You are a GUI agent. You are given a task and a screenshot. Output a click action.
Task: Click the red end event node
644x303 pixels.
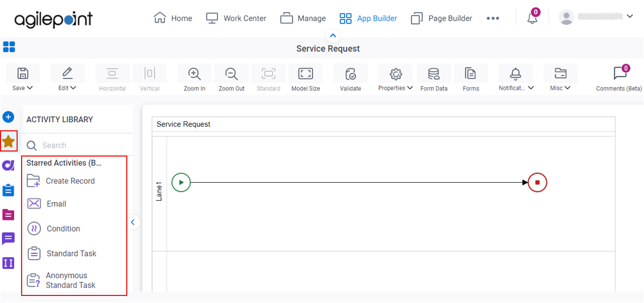[x=537, y=182]
